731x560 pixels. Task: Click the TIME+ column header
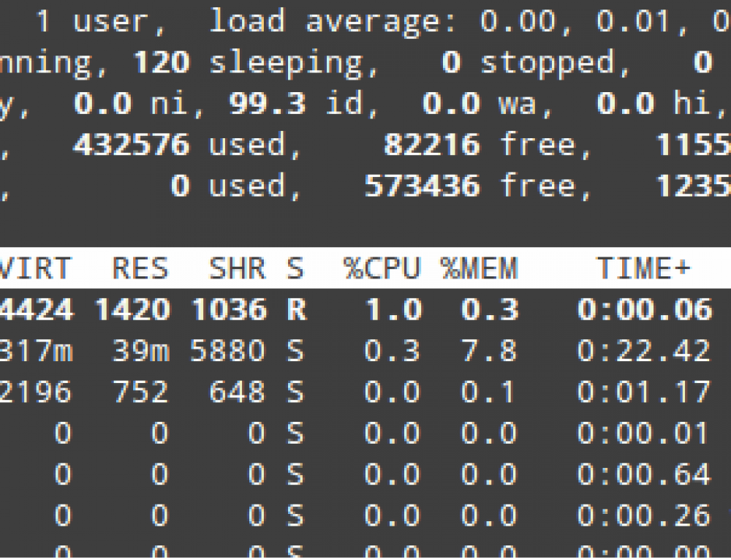tap(643, 269)
